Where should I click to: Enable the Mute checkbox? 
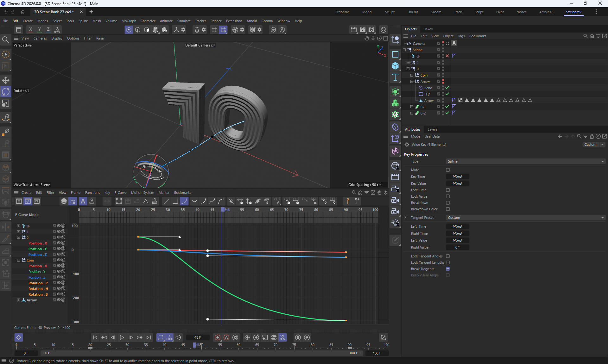click(x=448, y=170)
